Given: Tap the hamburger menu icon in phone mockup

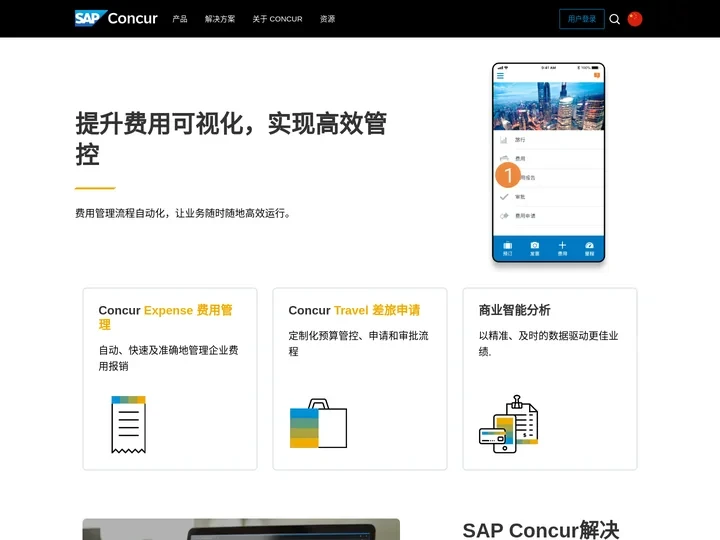Looking at the screenshot, I should pyautogui.click(x=500, y=76).
